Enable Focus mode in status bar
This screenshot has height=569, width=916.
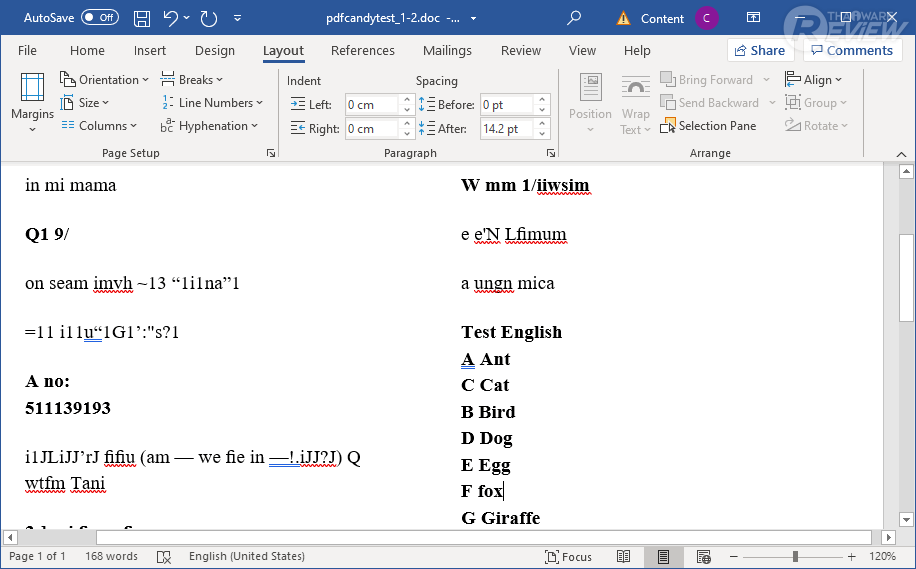[x=568, y=556]
